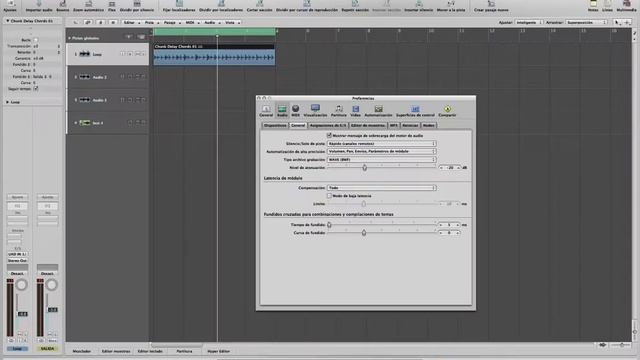Screen dimensions: 640x360
Task: Open Tipo archivo grabación dropdown
Action: 382,160
